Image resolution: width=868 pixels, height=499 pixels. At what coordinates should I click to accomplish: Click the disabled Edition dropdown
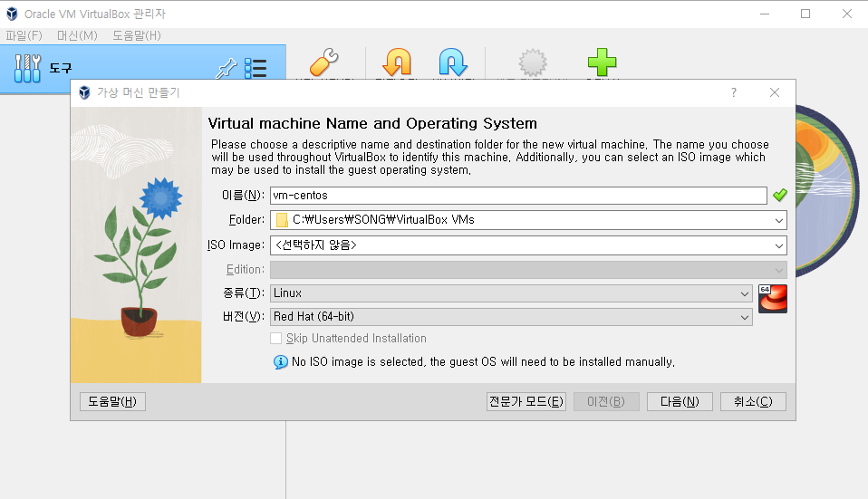pos(528,270)
